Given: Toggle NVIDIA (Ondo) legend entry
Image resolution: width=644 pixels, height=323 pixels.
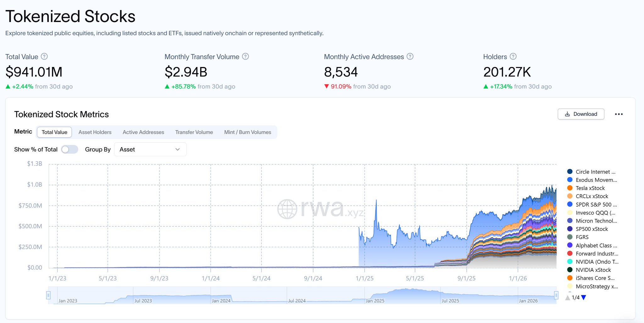Looking at the screenshot, I should coord(593,262).
